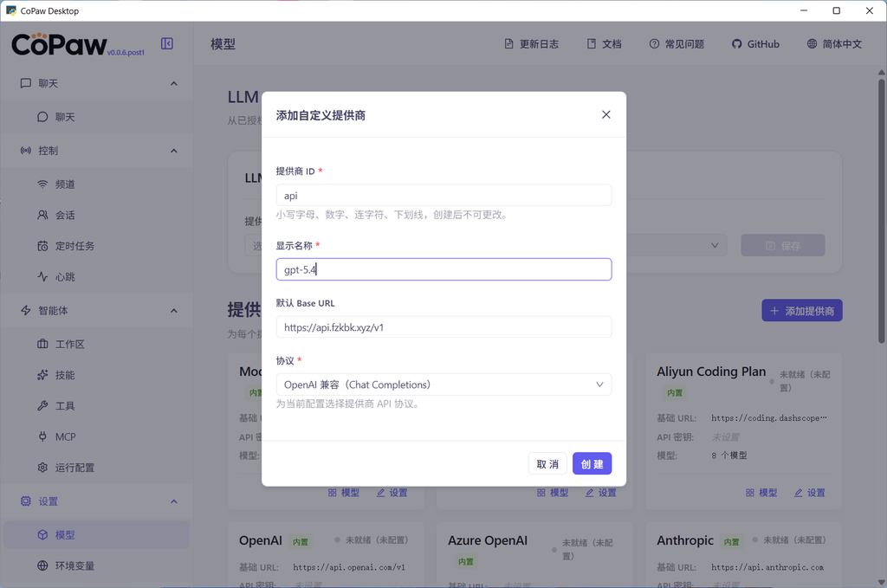This screenshot has width=887, height=588.
Task: Open the 文档 documentation link
Action: pos(604,44)
